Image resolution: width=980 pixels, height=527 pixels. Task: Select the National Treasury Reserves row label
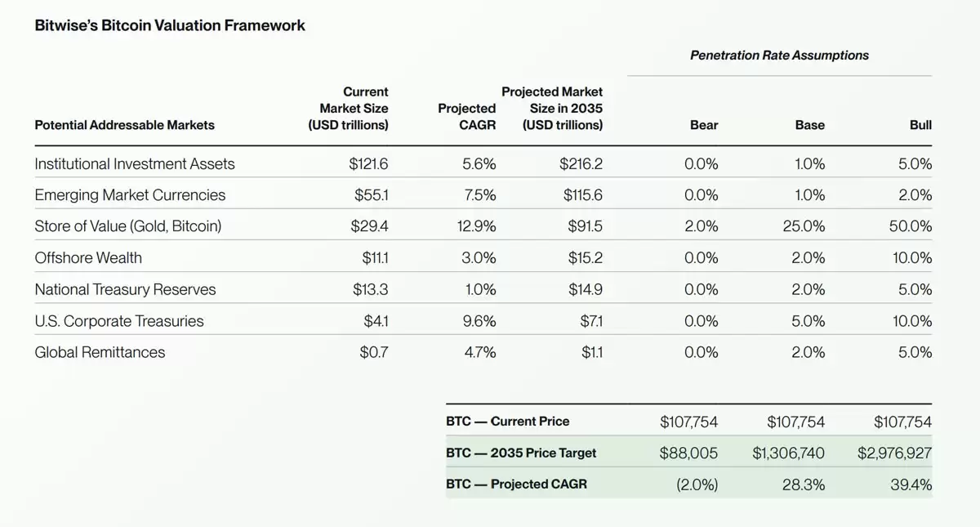pyautogui.click(x=125, y=290)
